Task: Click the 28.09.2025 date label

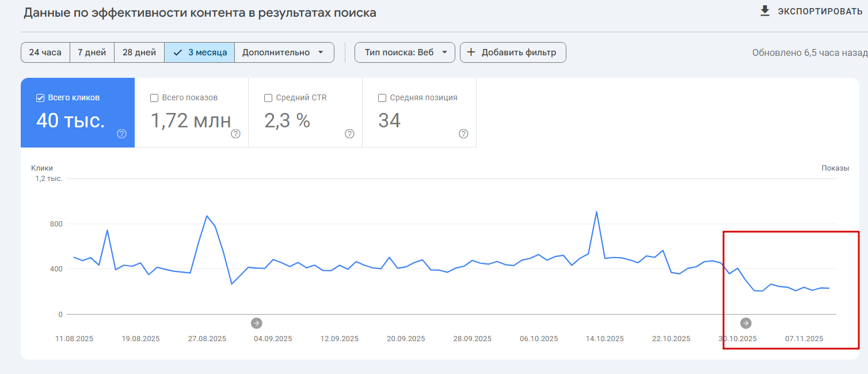Action: point(473,339)
